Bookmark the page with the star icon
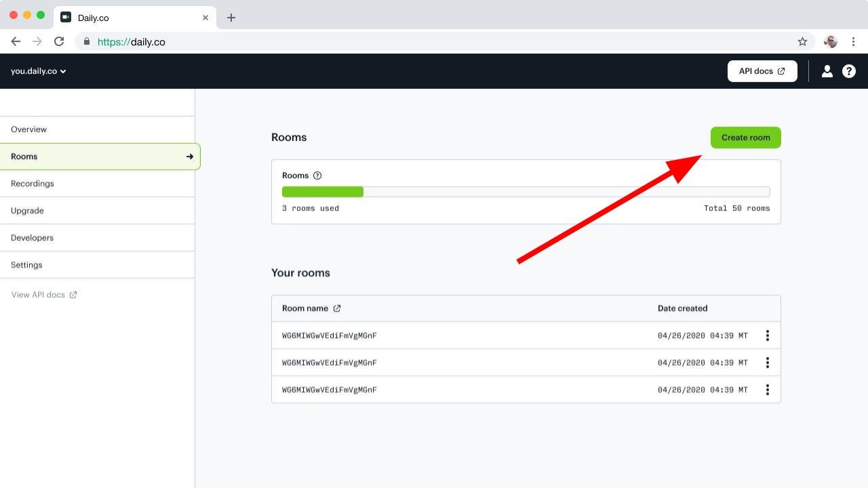This screenshot has height=488, width=868. [802, 41]
